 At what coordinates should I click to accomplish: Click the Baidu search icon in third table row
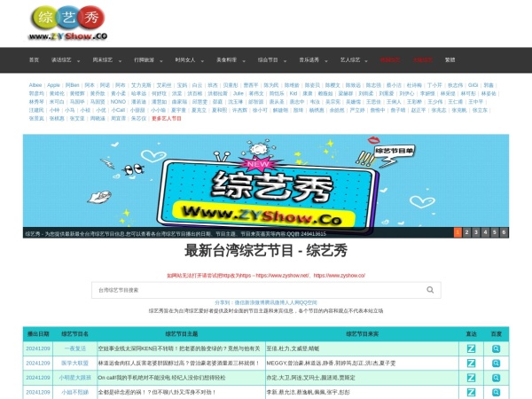(x=497, y=377)
